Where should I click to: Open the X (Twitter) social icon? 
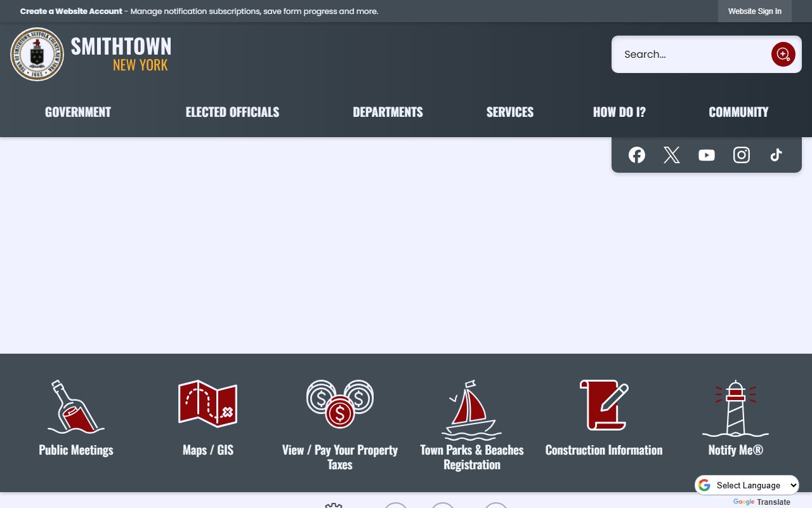pos(672,155)
